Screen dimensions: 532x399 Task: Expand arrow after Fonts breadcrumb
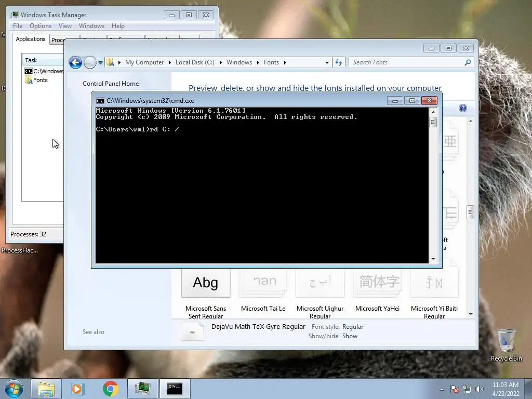coord(285,62)
